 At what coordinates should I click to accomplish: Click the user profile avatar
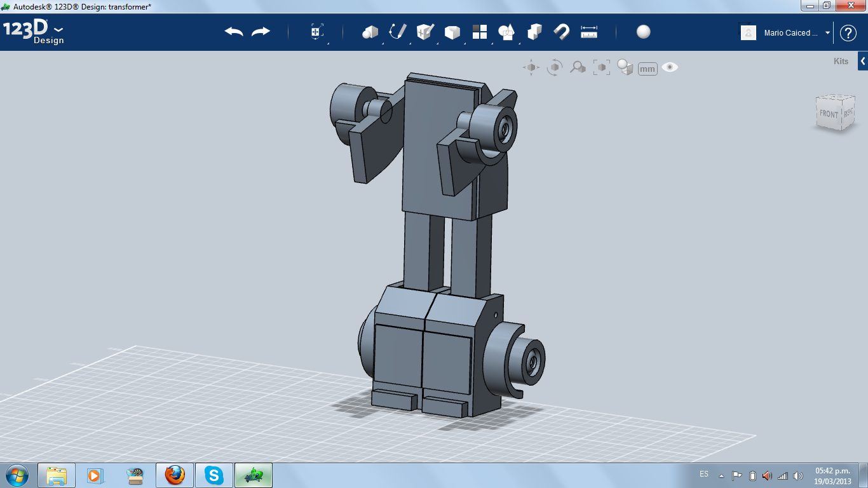click(x=749, y=33)
